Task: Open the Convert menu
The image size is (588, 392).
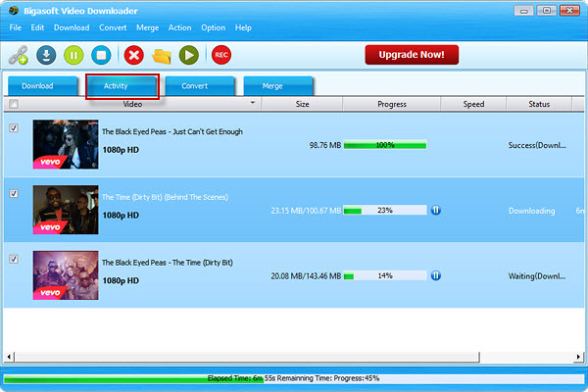Action: (113, 27)
